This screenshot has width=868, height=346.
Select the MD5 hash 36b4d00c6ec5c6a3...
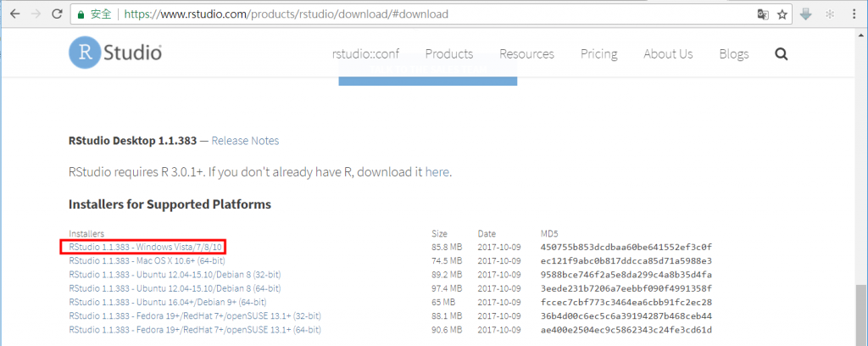coord(626,316)
